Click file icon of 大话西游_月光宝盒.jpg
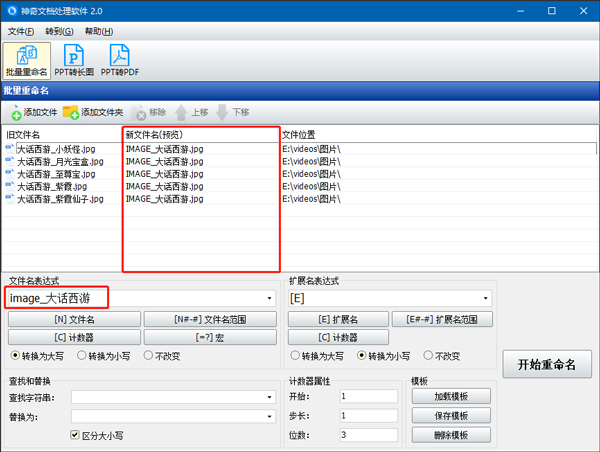 10,161
